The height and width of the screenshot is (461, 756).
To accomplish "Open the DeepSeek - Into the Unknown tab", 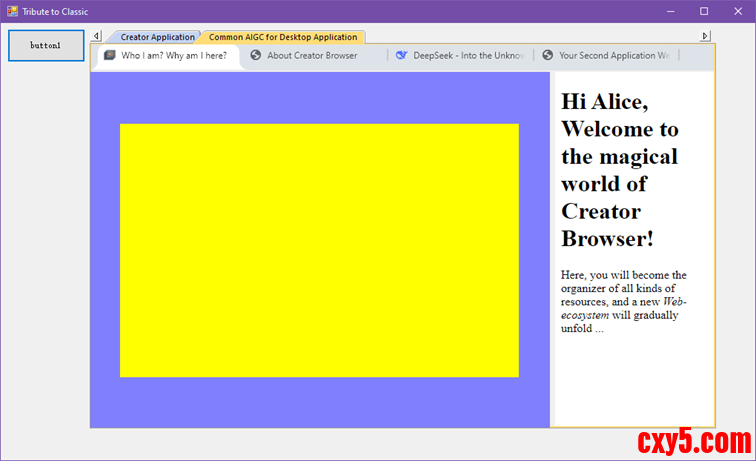I will point(468,56).
